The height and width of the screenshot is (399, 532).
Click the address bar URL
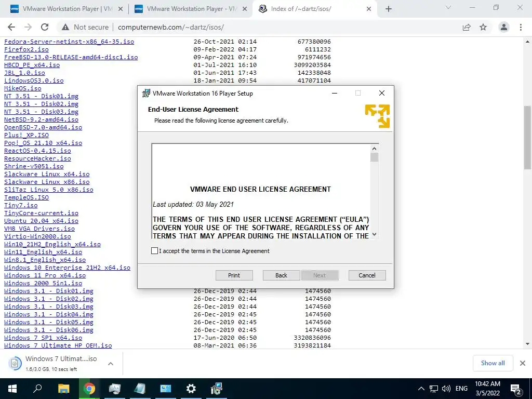170,27
